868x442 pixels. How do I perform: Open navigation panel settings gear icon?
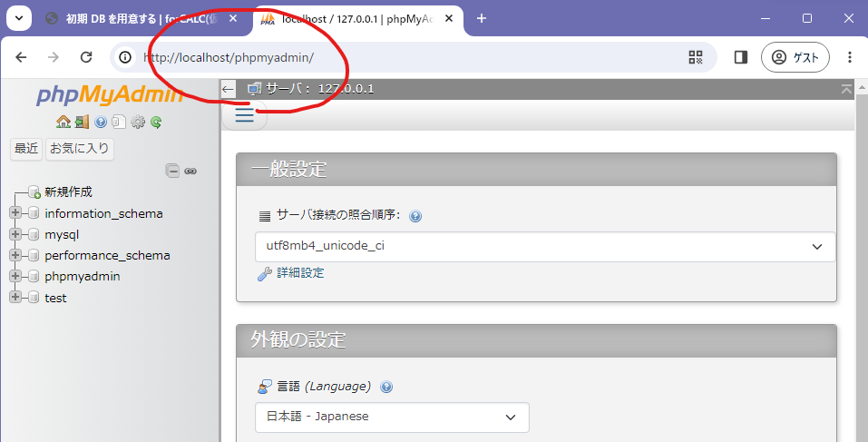(138, 122)
